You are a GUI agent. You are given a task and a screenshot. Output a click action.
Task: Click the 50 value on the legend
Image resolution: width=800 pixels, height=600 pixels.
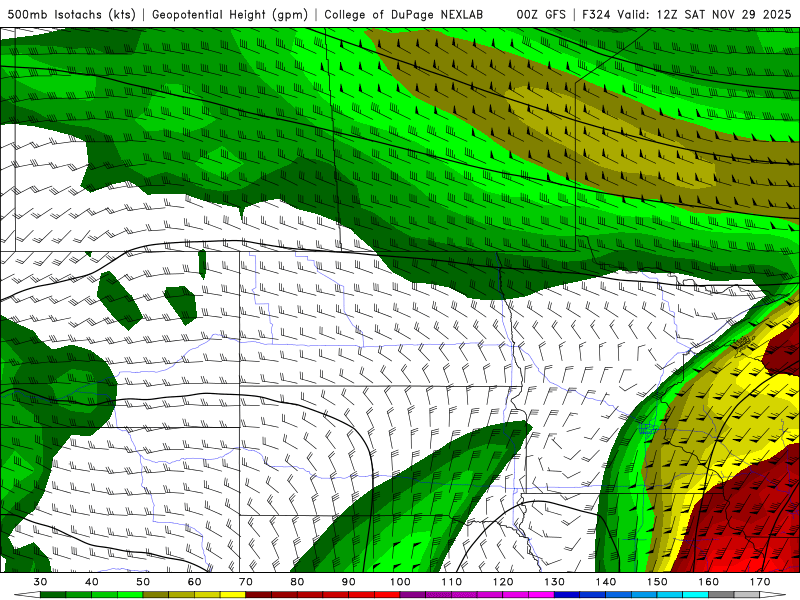tap(143, 582)
